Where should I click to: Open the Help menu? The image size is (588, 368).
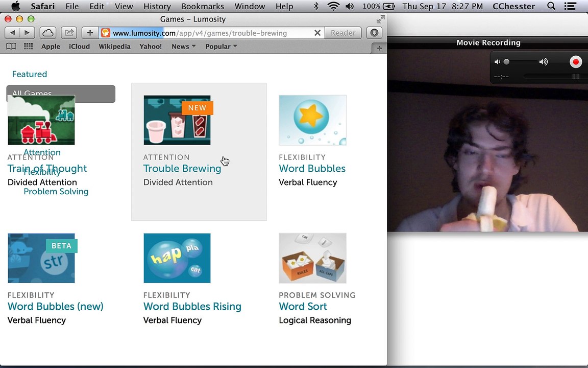pyautogui.click(x=284, y=6)
